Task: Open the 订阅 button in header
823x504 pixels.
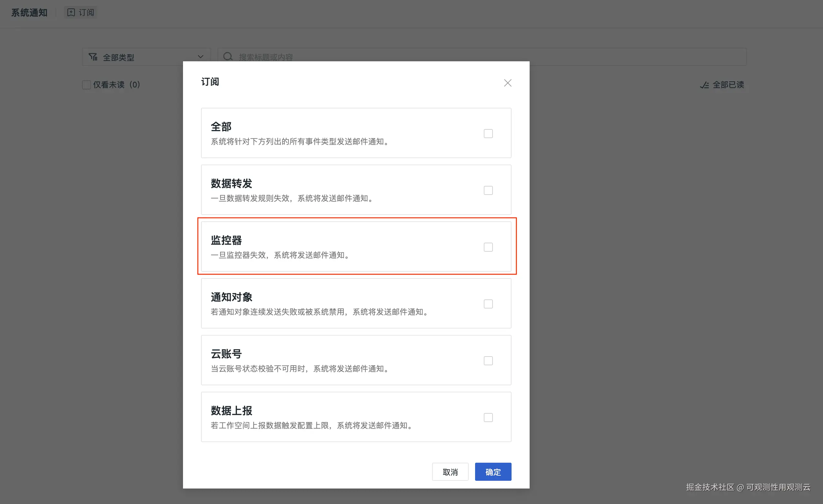Action: click(80, 12)
